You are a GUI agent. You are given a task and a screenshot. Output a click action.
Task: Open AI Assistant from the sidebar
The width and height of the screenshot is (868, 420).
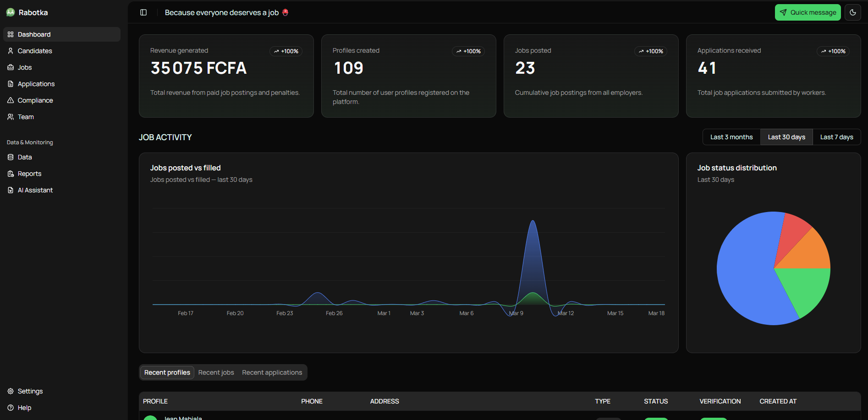click(x=35, y=190)
